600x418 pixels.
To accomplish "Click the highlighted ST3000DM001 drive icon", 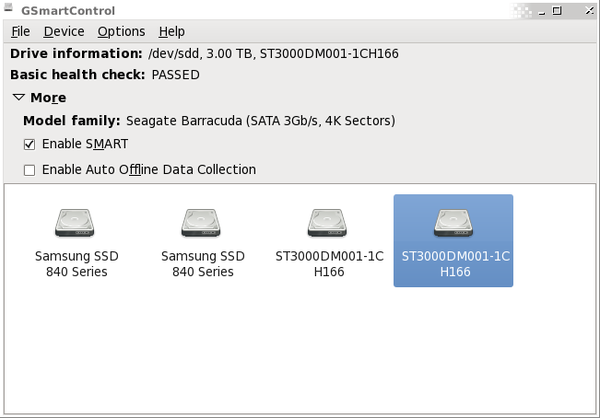I will [453, 223].
